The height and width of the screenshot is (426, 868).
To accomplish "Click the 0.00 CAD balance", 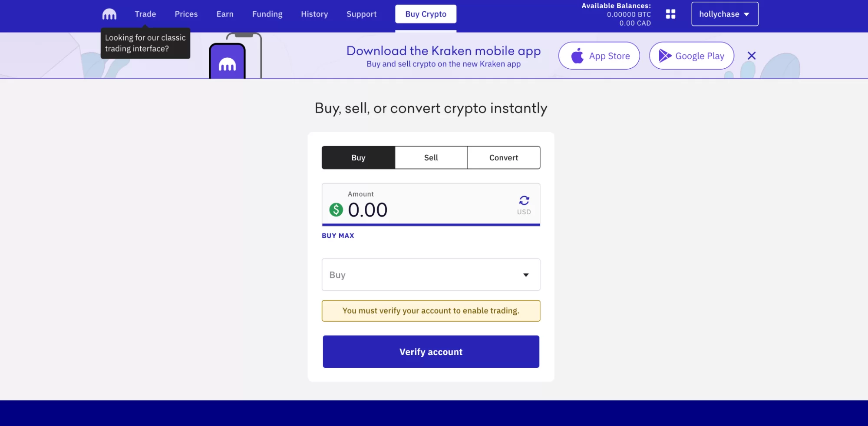I will click(x=635, y=23).
